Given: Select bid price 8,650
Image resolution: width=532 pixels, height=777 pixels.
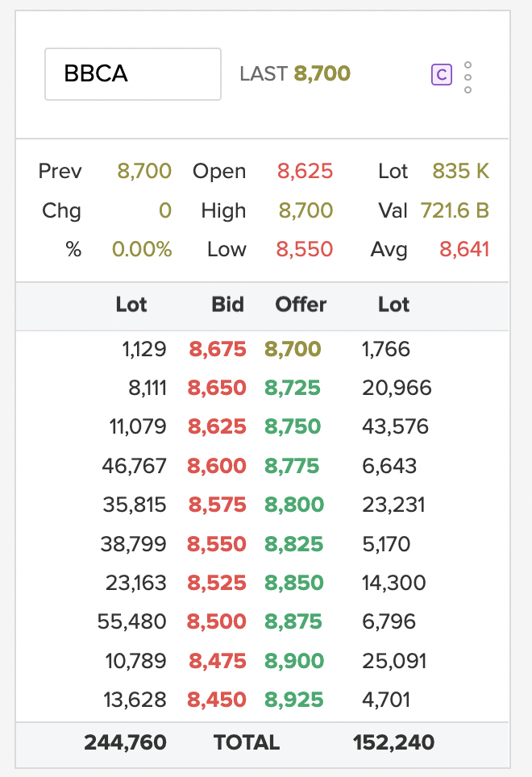Looking at the screenshot, I should click(217, 388).
